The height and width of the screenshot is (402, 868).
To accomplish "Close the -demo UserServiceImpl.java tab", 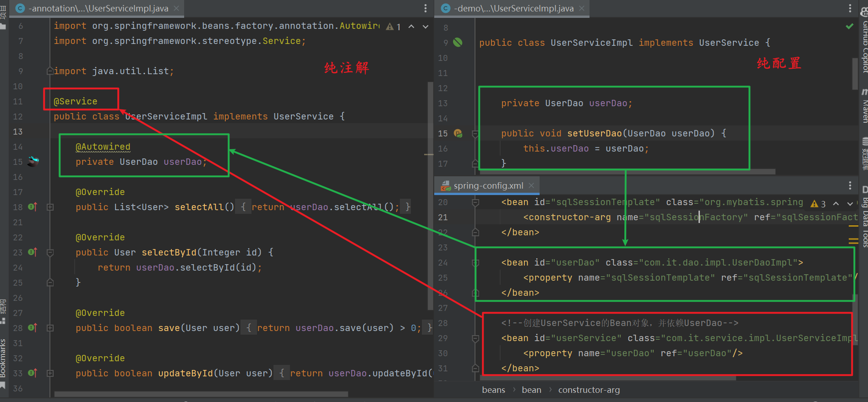I will (582, 8).
